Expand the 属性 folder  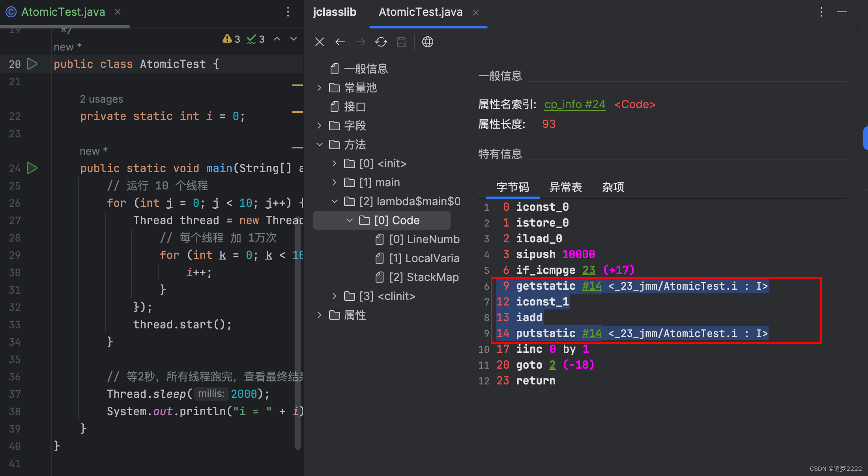319,315
